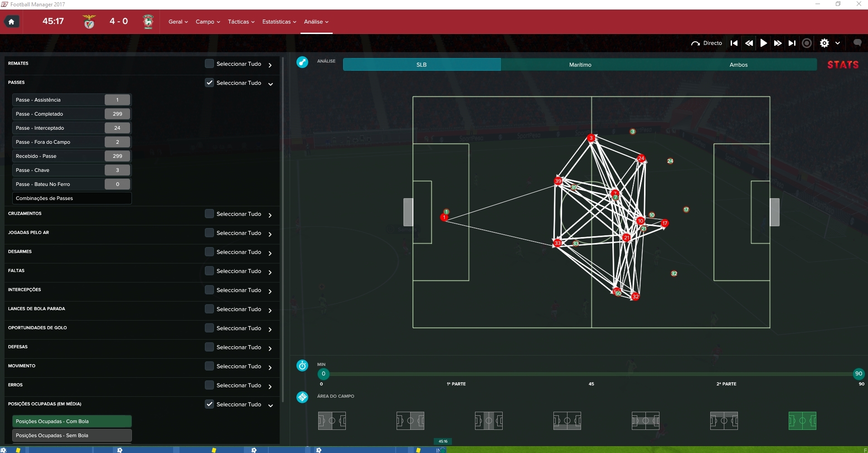Select Passe - Assistência filter
868x453 pixels.
tap(72, 100)
